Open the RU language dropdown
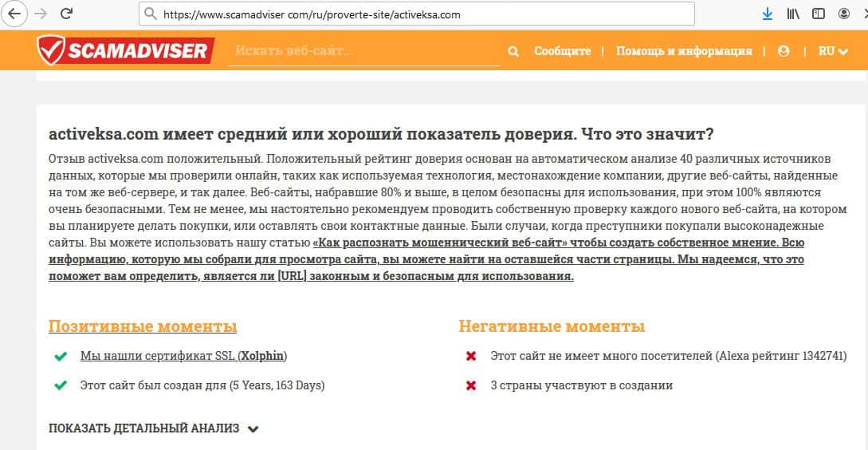This screenshot has height=450, width=868. [833, 51]
